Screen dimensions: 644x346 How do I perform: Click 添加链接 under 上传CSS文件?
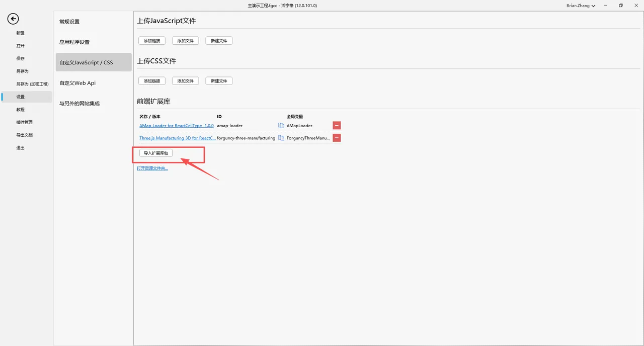(152, 81)
